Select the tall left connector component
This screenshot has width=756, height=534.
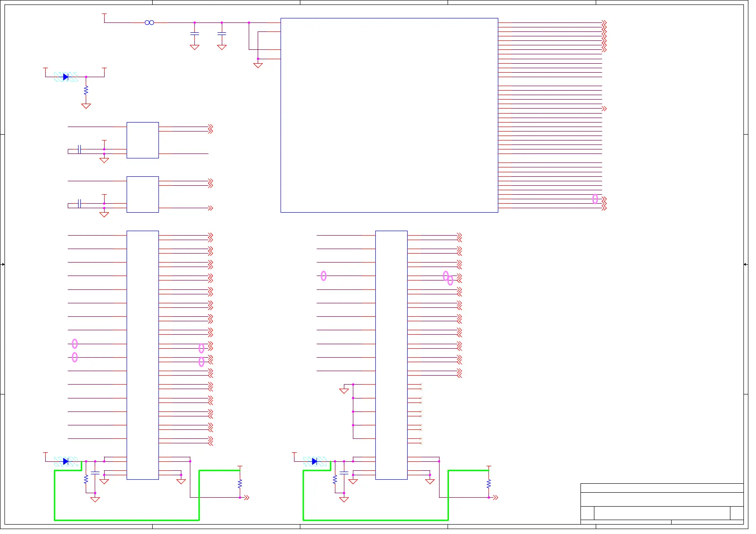point(143,355)
